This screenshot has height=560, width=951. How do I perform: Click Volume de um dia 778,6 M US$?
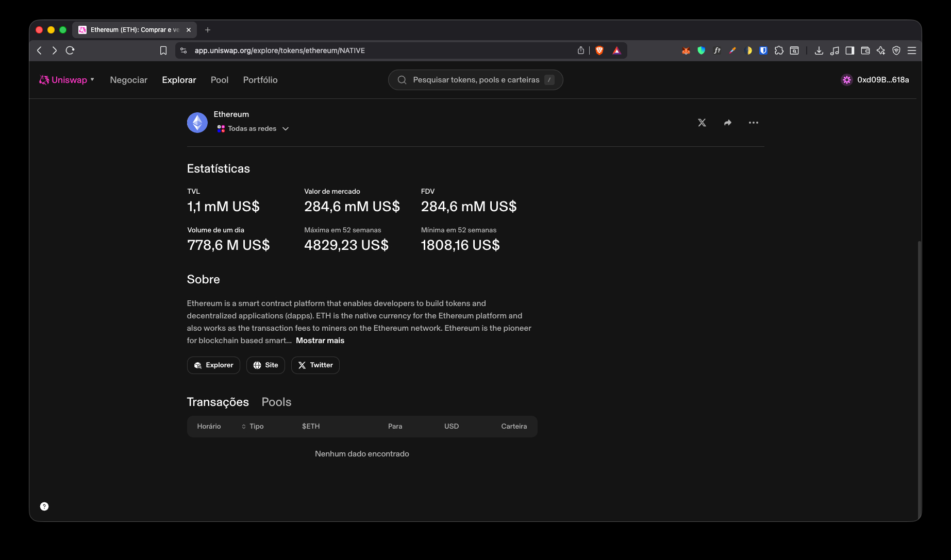point(228,245)
